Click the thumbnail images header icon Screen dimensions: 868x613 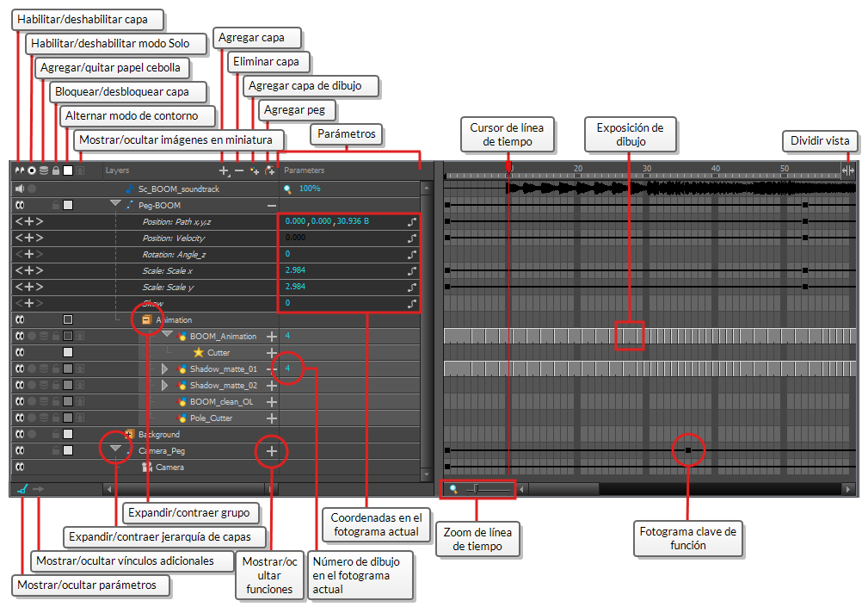80,170
